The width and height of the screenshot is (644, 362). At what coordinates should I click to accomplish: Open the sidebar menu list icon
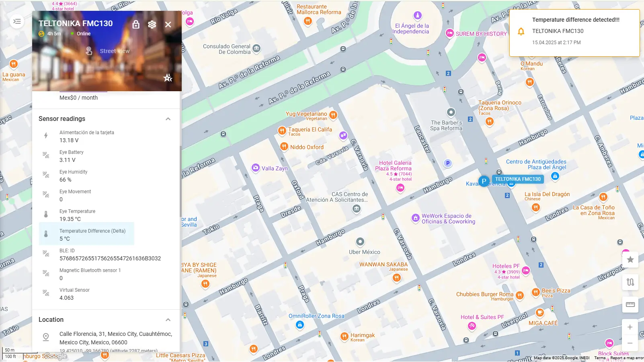point(17,21)
